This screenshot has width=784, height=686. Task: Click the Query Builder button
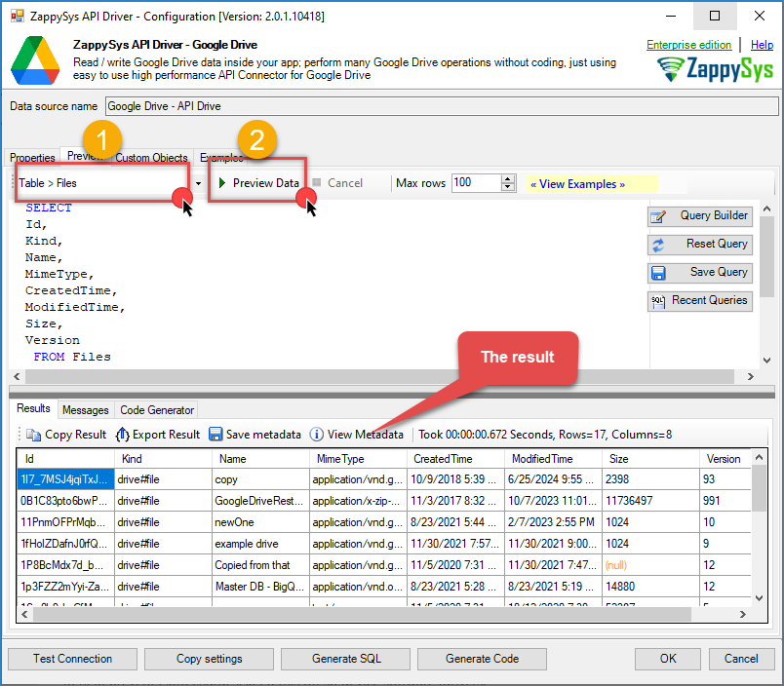coord(700,216)
